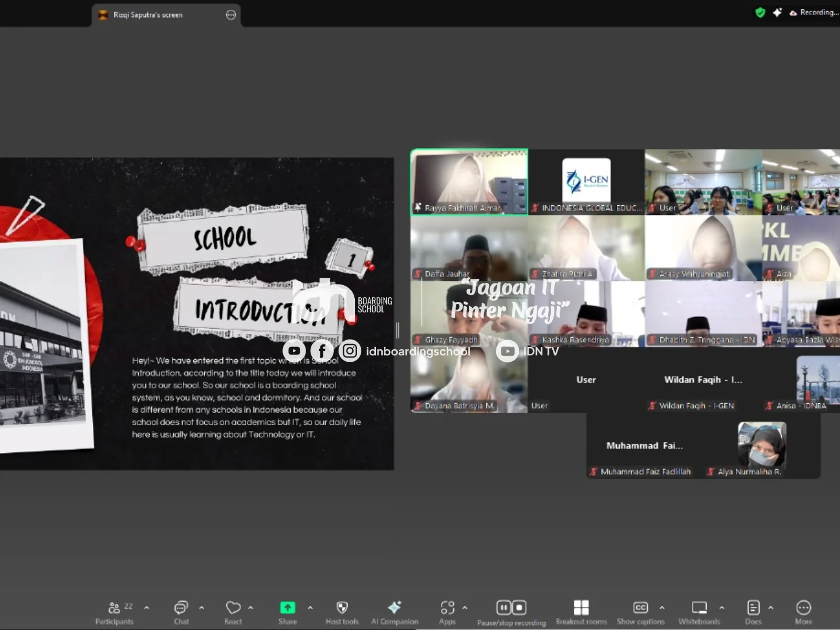This screenshot has width=840, height=630.
Task: Pause the recording
Action: pyautogui.click(x=503, y=607)
